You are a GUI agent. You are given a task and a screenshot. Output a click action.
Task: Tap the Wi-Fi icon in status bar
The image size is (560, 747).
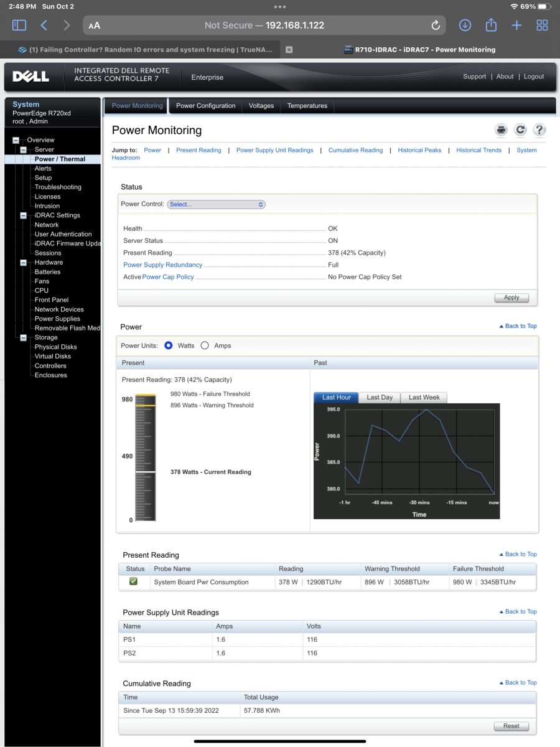click(514, 6)
